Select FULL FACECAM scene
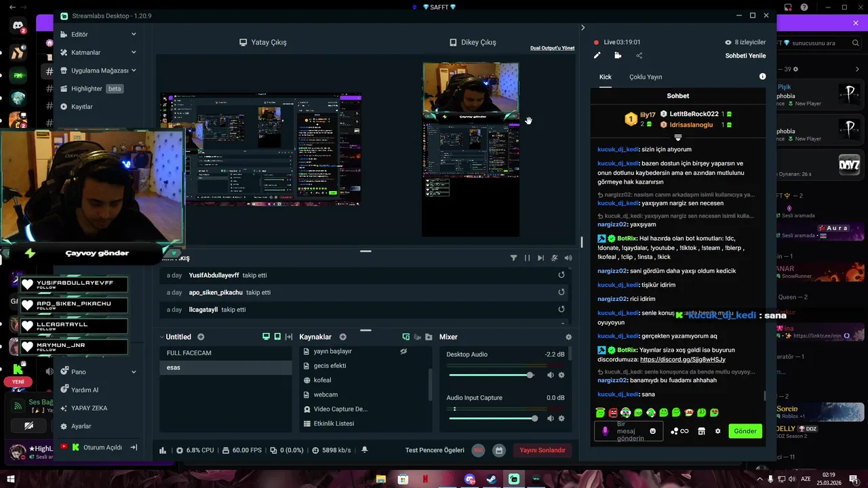The height and width of the screenshot is (488, 868). click(226, 353)
